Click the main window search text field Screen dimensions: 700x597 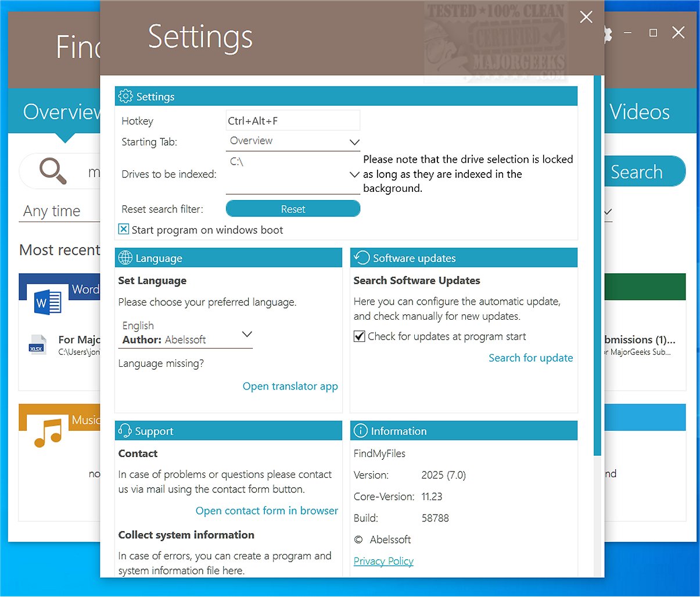[x=93, y=172]
